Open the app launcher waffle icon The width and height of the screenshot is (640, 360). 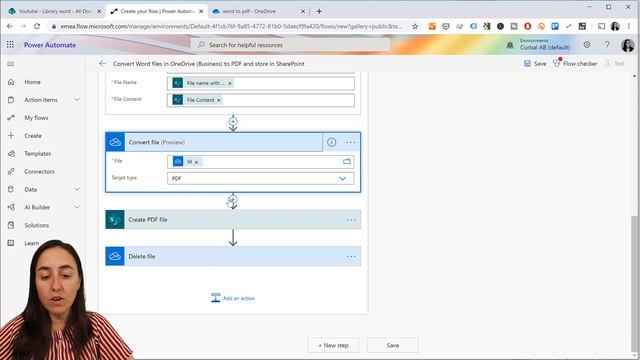click(x=10, y=45)
